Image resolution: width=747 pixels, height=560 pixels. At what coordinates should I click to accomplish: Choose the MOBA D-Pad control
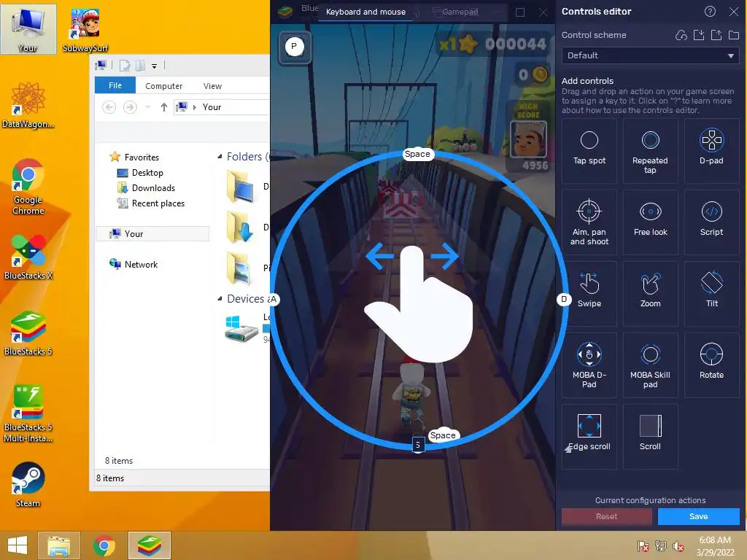[x=589, y=365]
